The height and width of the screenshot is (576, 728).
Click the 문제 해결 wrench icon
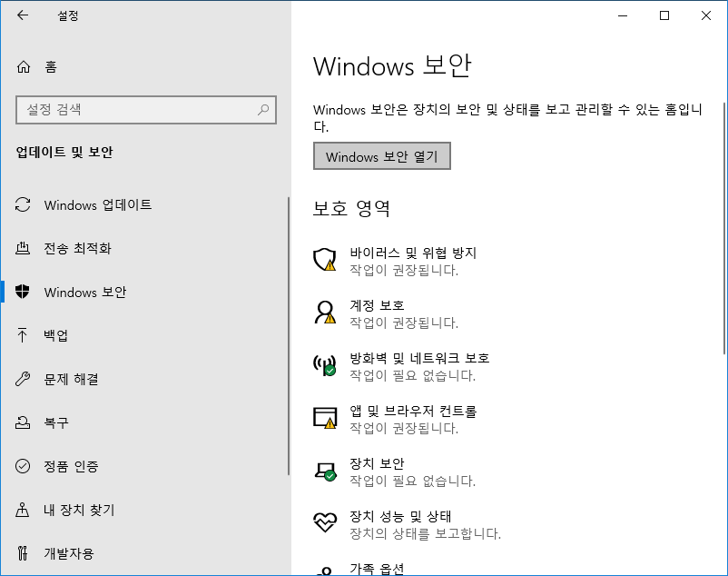[23, 379]
